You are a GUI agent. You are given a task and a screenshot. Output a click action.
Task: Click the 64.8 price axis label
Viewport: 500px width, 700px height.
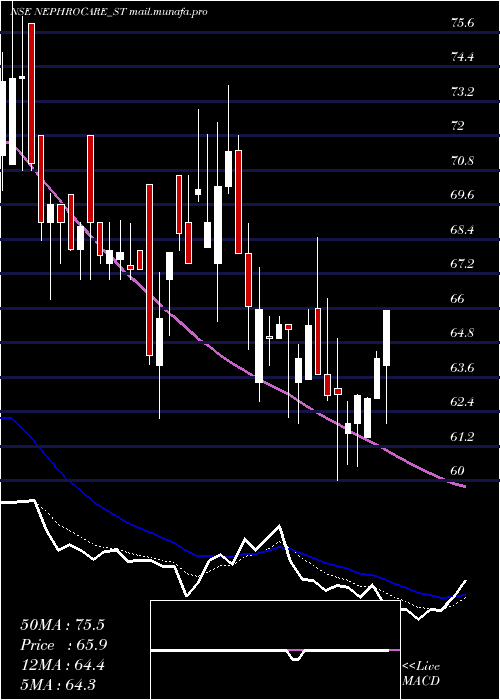click(462, 333)
